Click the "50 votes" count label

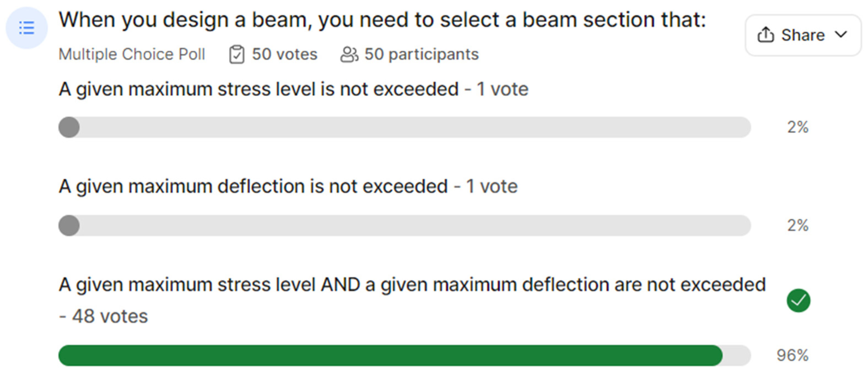(x=284, y=54)
